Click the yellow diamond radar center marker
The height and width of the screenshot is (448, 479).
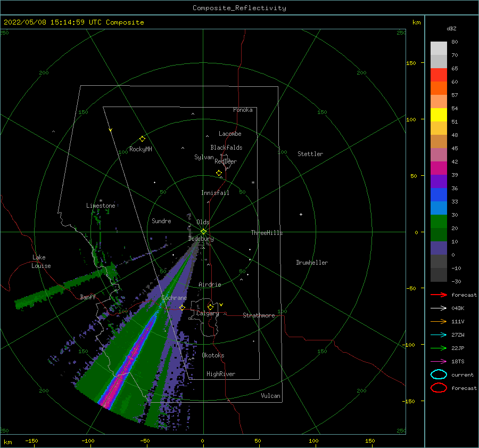[x=203, y=232]
